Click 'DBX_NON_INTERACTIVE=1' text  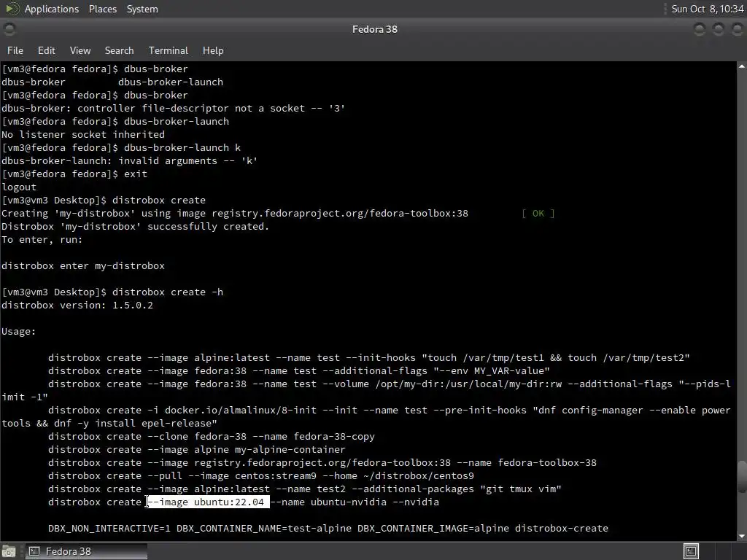click(109, 528)
